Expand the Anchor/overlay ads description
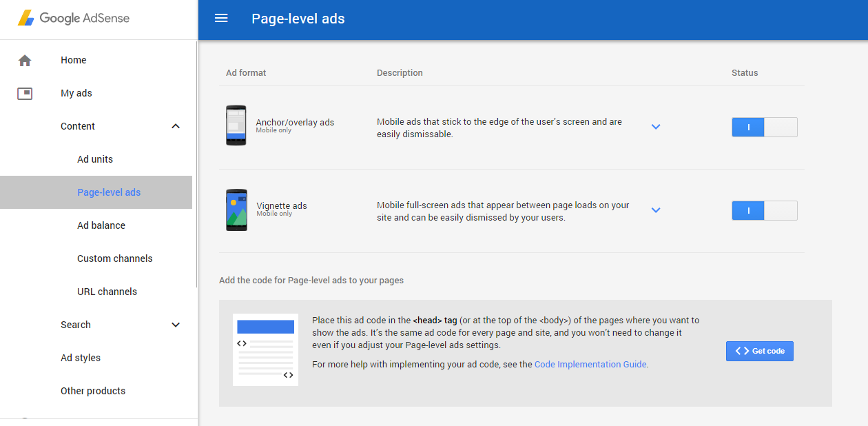 (656, 127)
